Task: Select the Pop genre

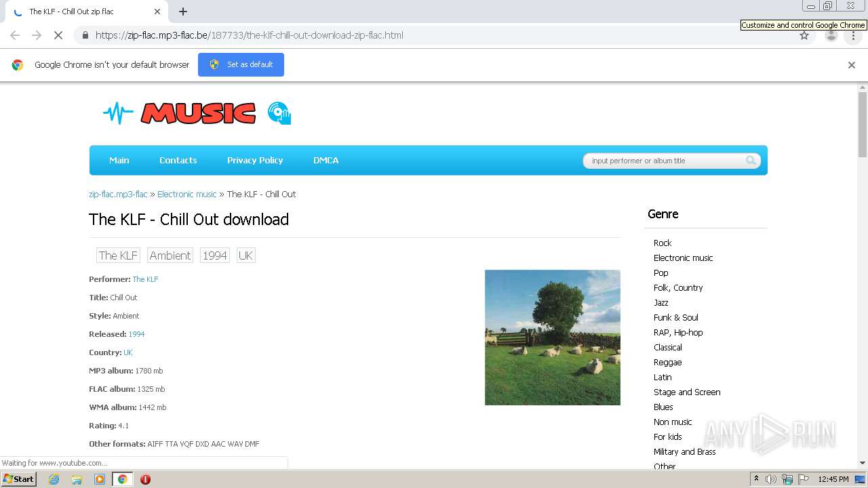Action: coord(661,272)
